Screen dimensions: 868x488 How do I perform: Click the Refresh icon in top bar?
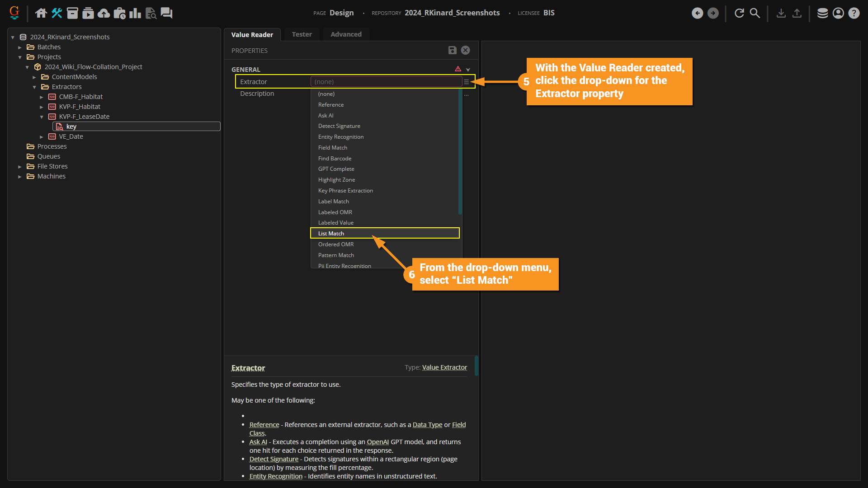[739, 13]
